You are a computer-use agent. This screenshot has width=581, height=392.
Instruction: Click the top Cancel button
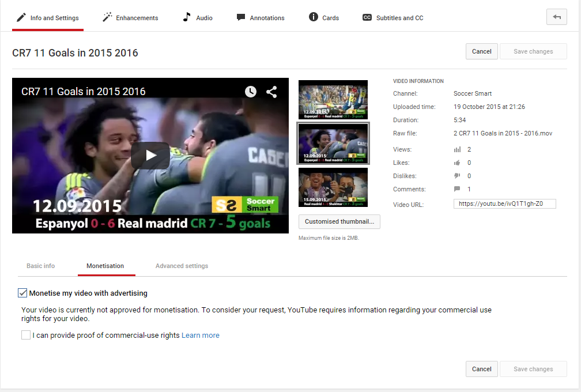pyautogui.click(x=482, y=51)
